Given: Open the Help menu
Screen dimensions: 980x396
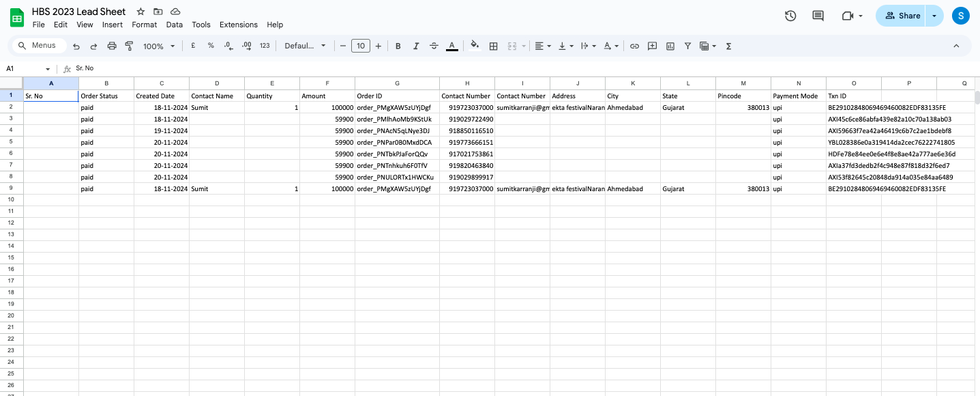Looking at the screenshot, I should 275,25.
